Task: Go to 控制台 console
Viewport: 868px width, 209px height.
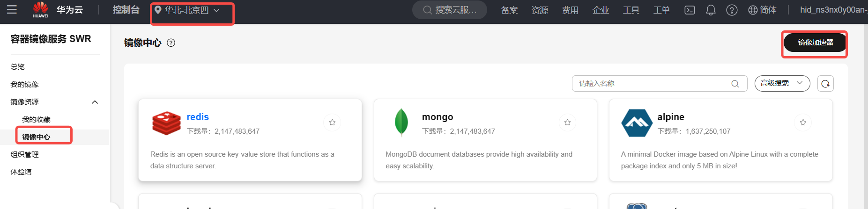Action: click(126, 10)
